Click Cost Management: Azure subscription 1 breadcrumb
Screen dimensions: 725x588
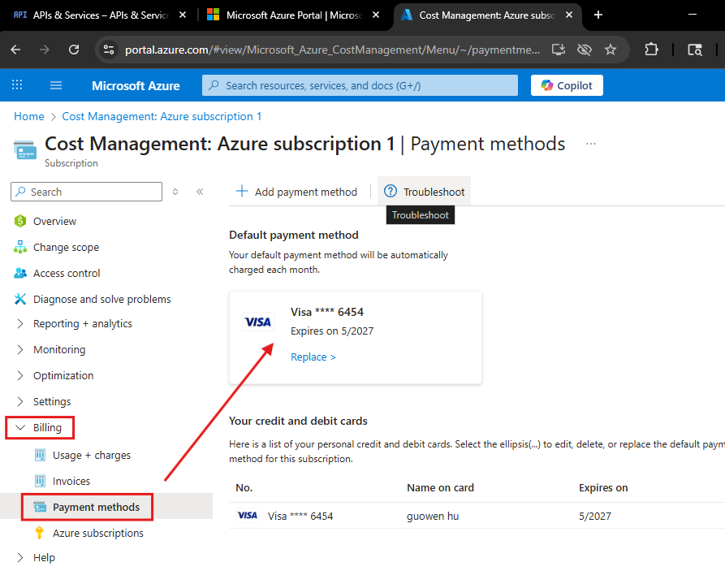[x=162, y=117]
